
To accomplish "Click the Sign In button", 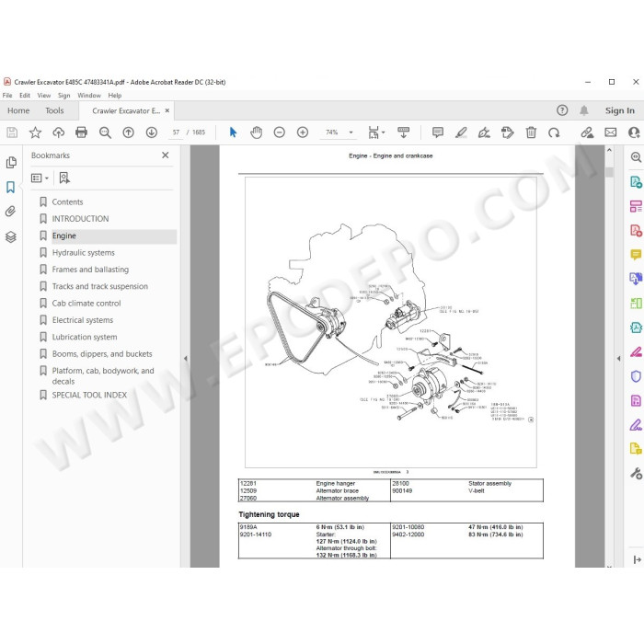I will pyautogui.click(x=620, y=110).
